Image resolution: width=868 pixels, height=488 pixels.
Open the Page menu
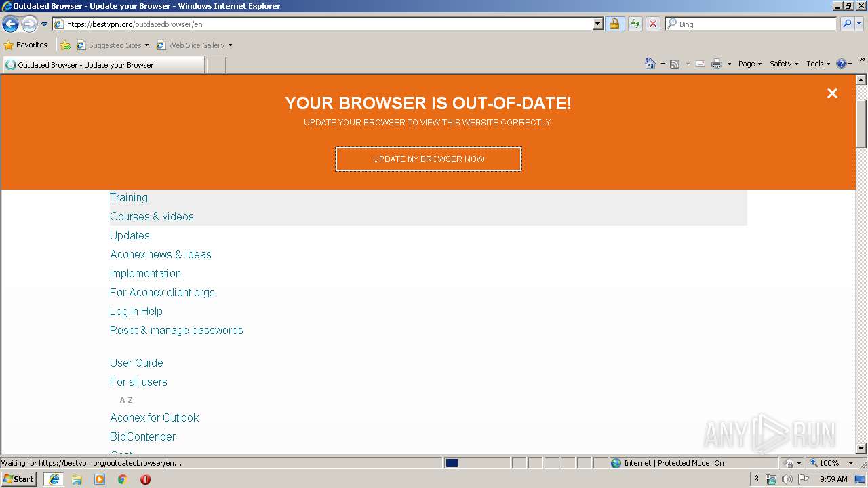tap(750, 64)
